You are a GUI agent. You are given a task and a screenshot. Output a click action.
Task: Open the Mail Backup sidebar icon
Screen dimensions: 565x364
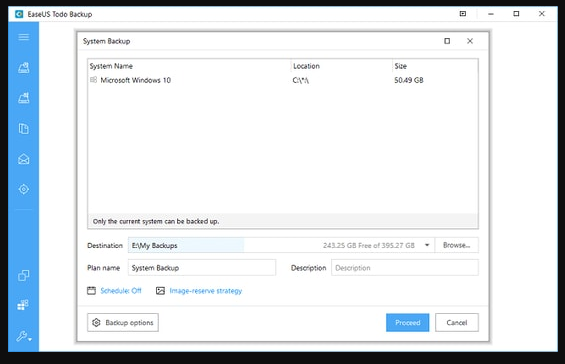tap(24, 159)
